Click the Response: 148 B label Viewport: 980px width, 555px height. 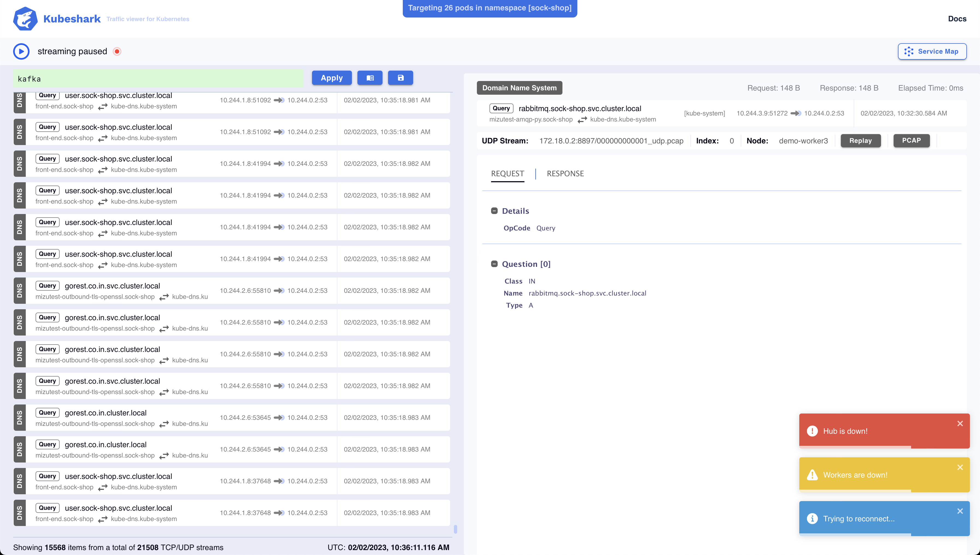[849, 88]
